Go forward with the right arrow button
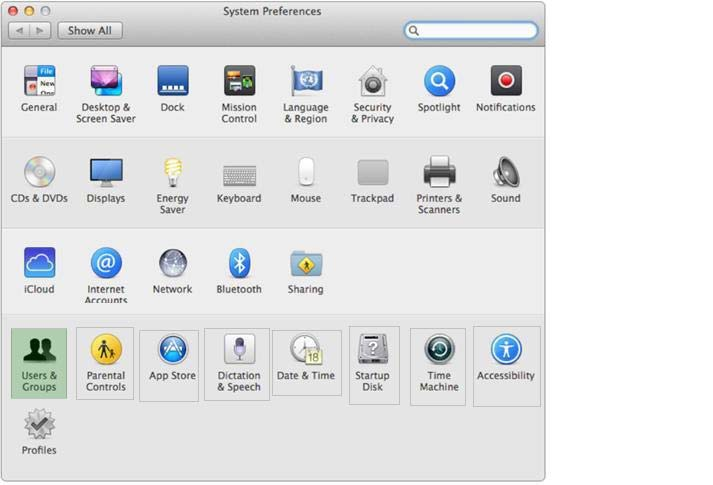 (40, 30)
